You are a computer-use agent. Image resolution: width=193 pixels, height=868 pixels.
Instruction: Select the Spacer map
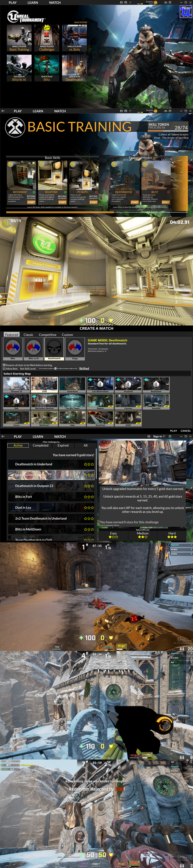click(x=100, y=402)
